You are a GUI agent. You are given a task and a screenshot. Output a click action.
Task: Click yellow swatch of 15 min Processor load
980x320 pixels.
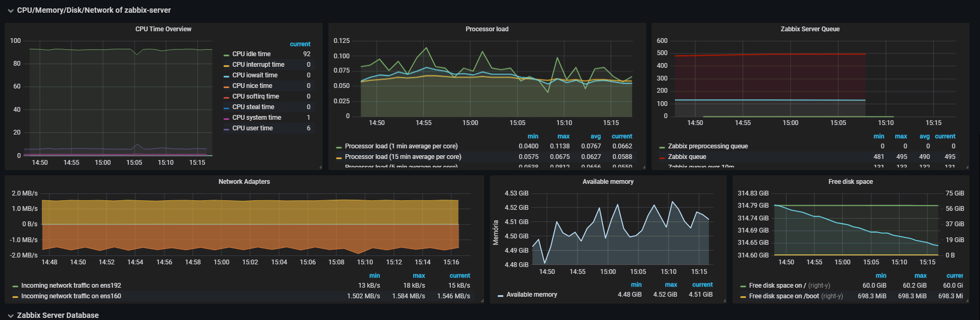[339, 157]
